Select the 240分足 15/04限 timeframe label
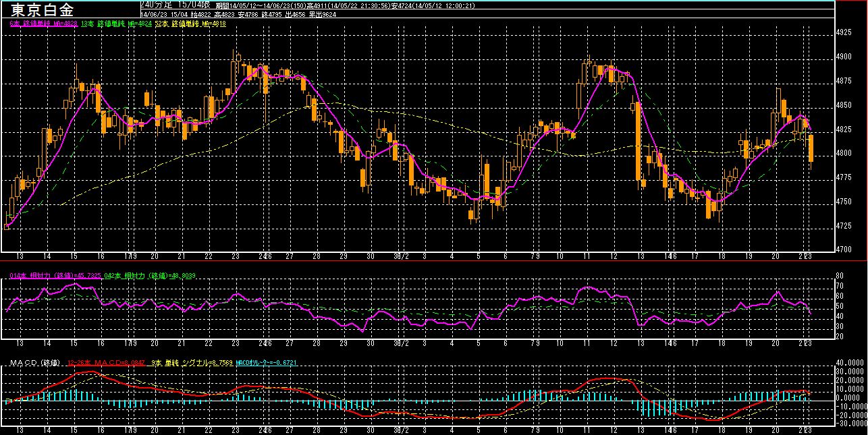Image resolution: width=868 pixels, height=435 pixels. click(x=175, y=4)
